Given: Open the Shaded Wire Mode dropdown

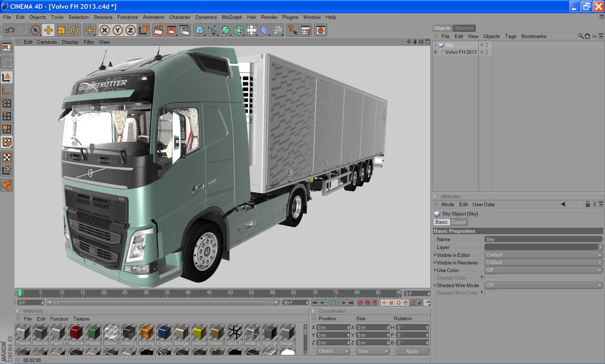Looking at the screenshot, I should point(543,285).
